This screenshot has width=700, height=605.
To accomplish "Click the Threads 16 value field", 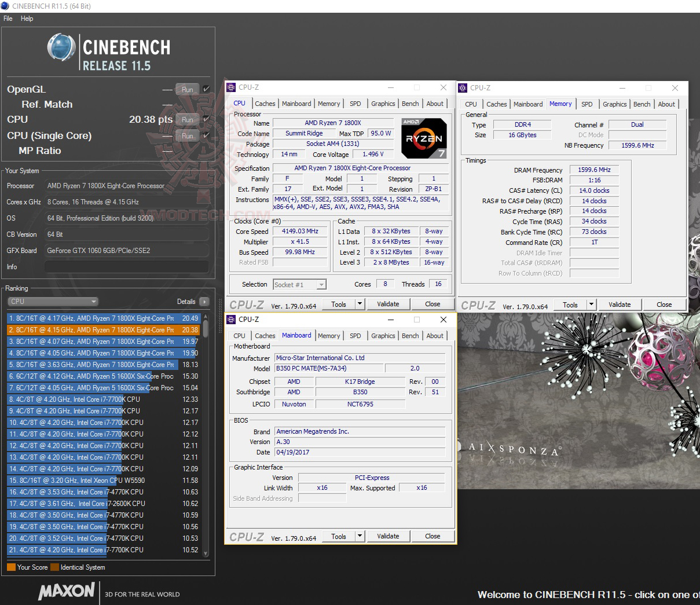I will (x=438, y=284).
